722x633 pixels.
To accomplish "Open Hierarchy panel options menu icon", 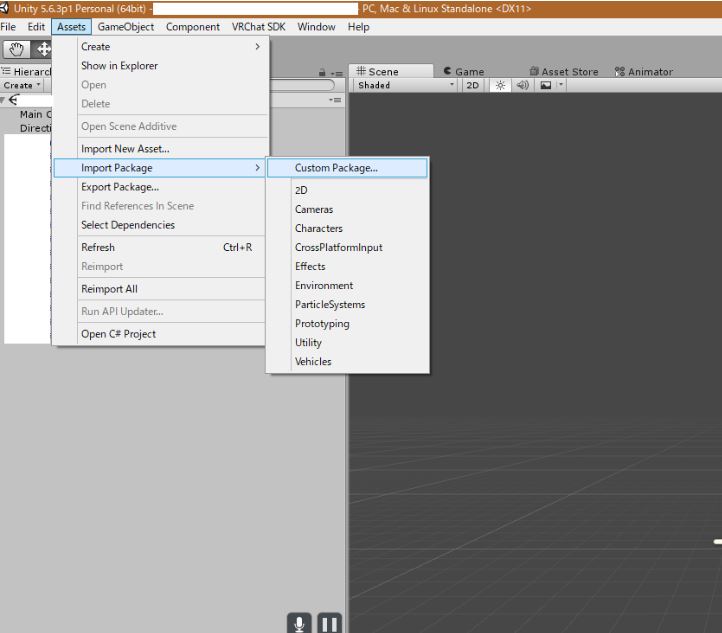I will 337,73.
